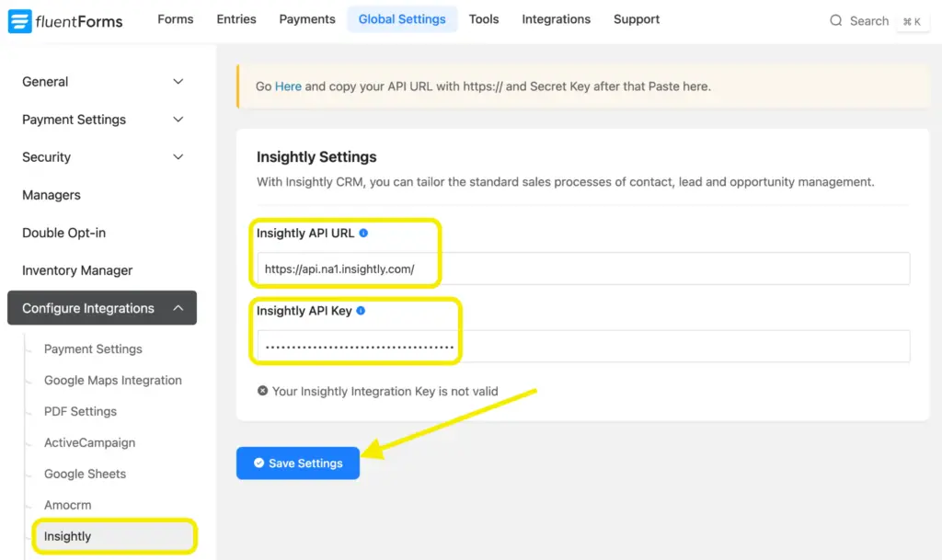Select Insightly in the sidebar

tap(68, 535)
